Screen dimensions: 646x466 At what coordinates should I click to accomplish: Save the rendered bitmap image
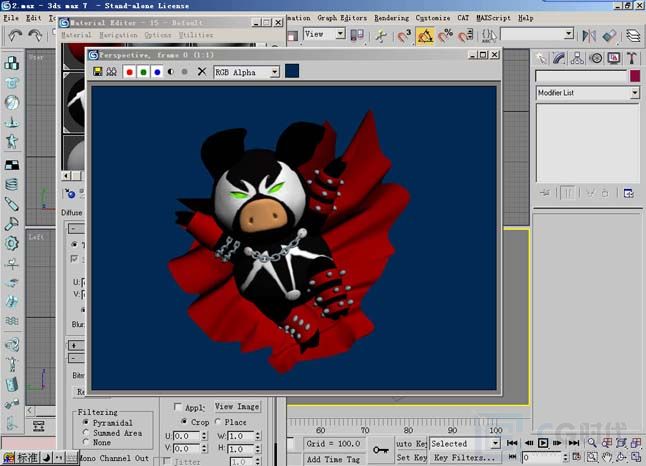[98, 72]
